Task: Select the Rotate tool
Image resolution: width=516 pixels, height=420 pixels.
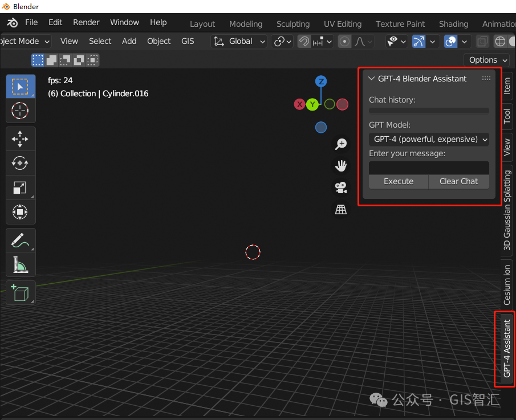Action: click(21, 163)
